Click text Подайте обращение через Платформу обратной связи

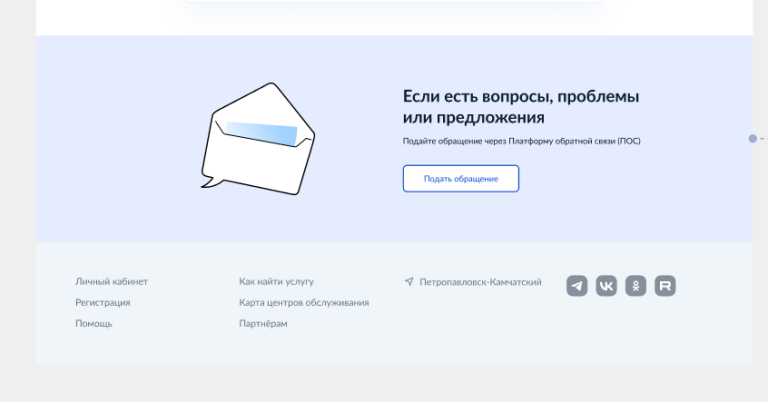(x=509, y=141)
